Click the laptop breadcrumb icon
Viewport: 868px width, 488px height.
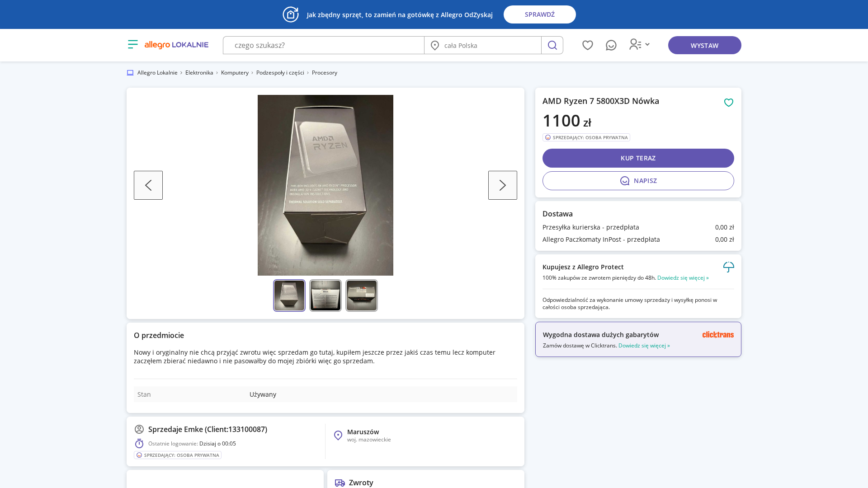tap(130, 73)
